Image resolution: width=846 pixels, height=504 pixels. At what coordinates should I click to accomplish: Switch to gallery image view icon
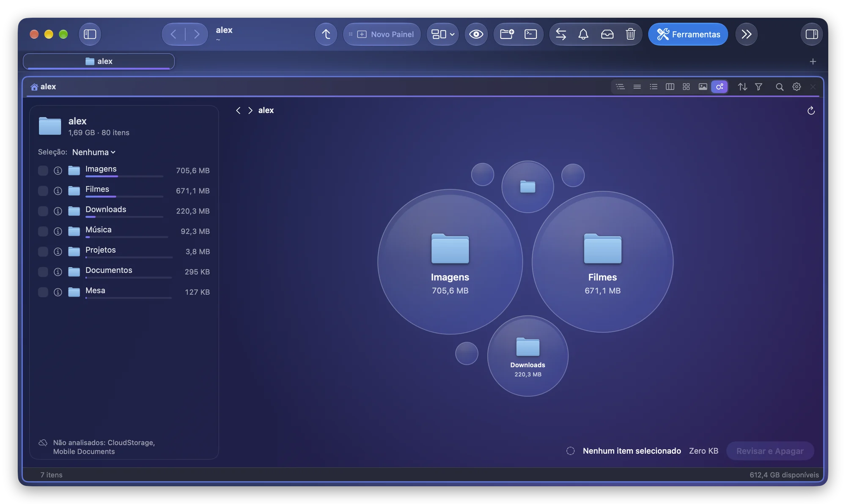coord(703,87)
